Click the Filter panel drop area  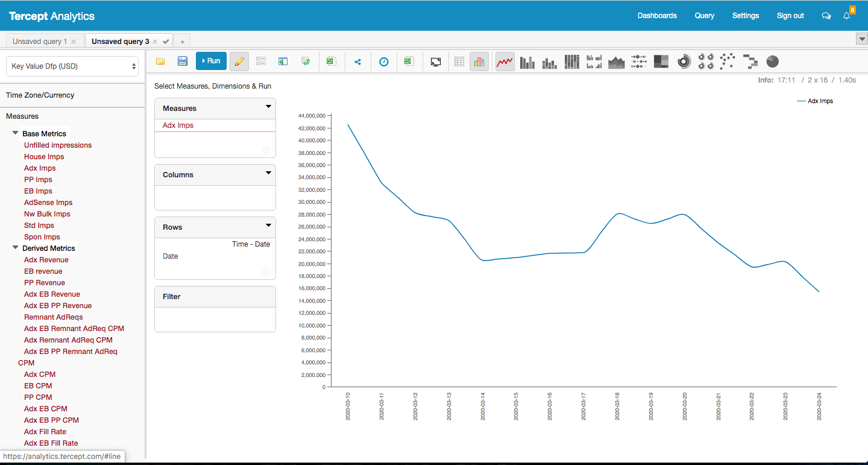click(215, 319)
